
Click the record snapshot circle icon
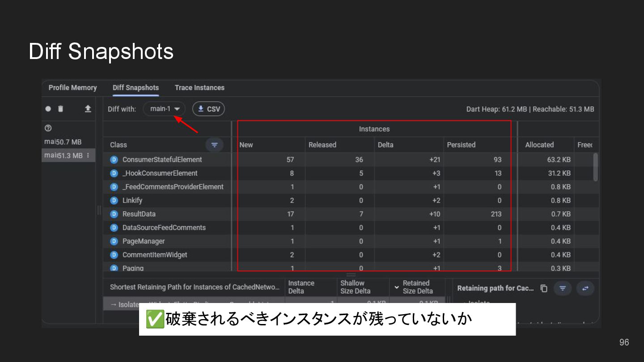tap(48, 109)
